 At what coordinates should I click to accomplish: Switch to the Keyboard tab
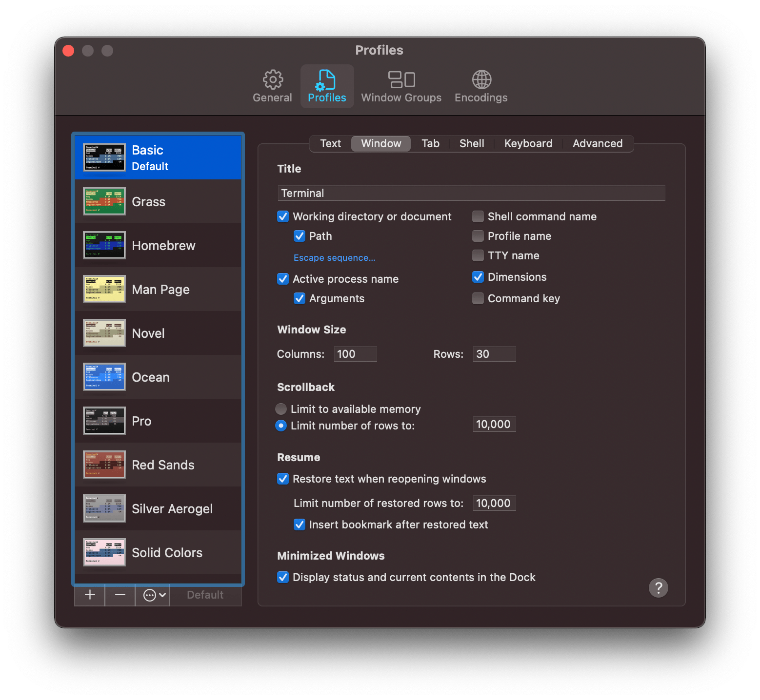pyautogui.click(x=528, y=143)
